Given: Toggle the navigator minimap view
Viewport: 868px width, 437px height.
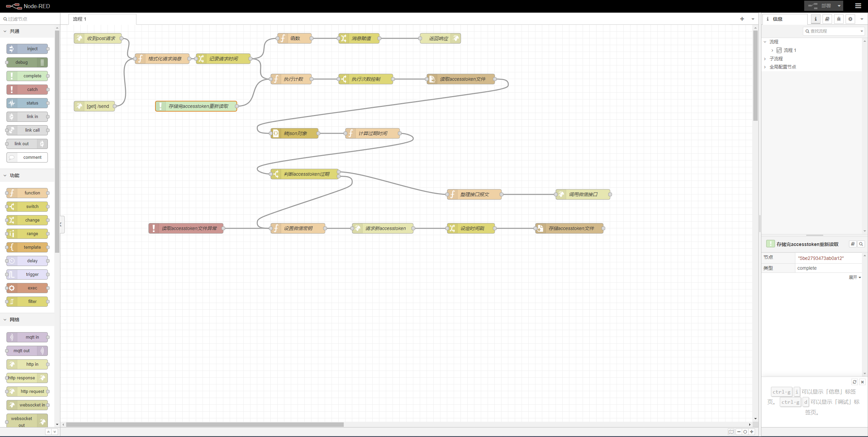Looking at the screenshot, I should click(x=731, y=432).
